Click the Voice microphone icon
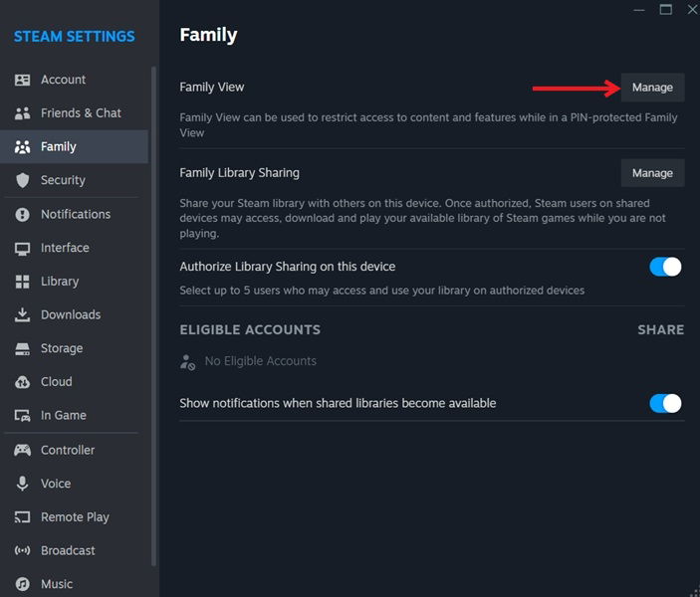700x597 pixels. (22, 484)
